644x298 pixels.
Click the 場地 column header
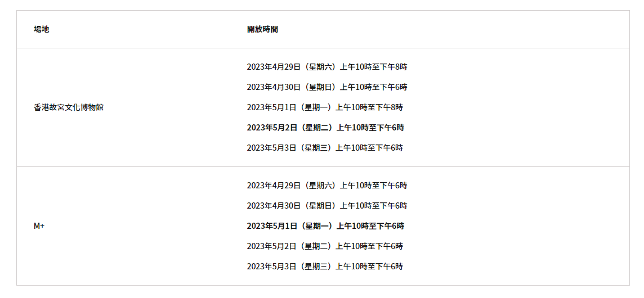(41, 29)
